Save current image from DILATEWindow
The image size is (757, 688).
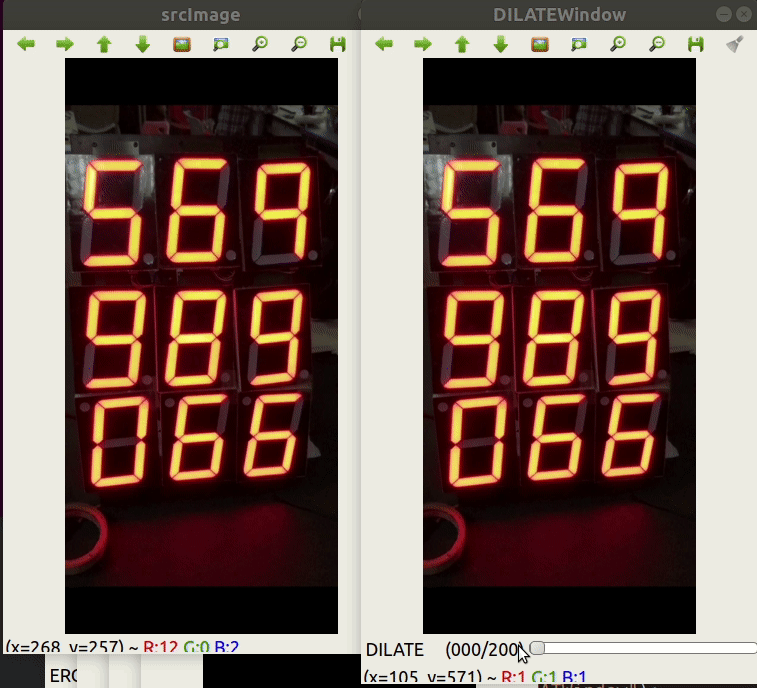(x=696, y=44)
